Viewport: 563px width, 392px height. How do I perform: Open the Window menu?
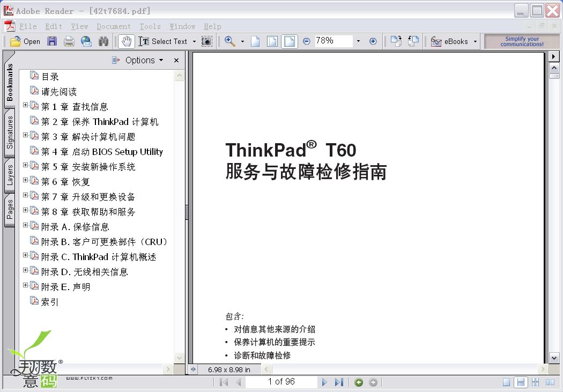[x=182, y=26]
